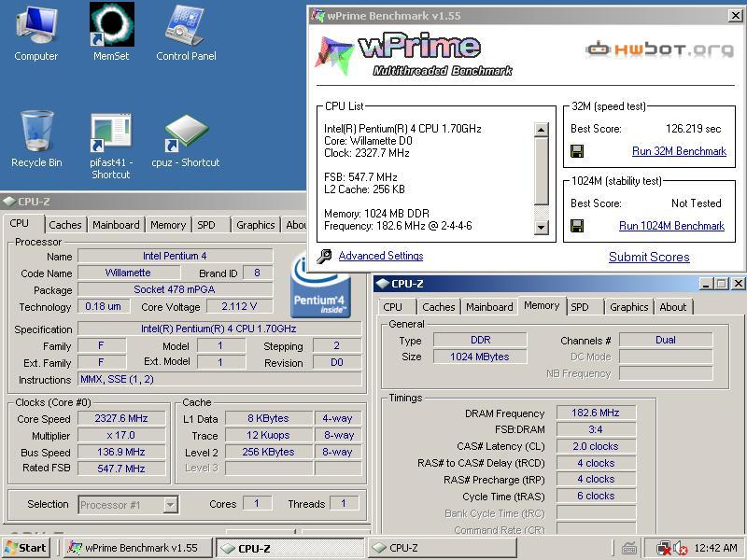
Task: Click the Code Name value Willamette
Action: tap(128, 273)
